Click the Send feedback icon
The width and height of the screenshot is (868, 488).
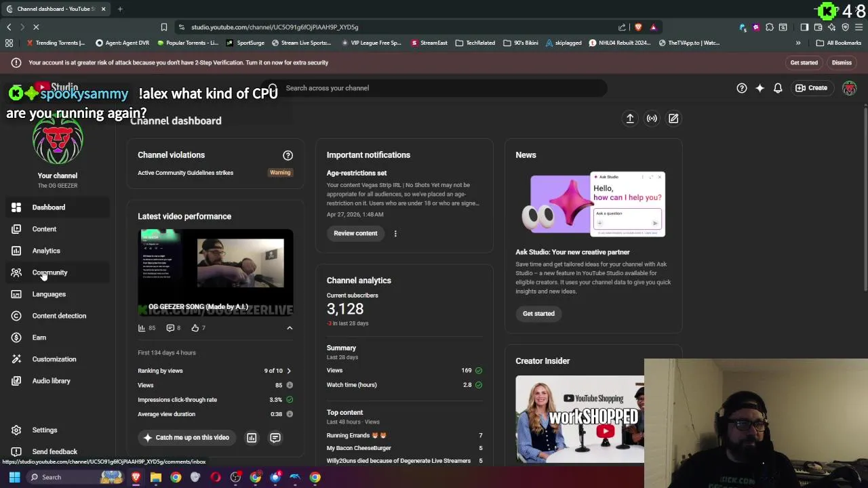coord(16,451)
